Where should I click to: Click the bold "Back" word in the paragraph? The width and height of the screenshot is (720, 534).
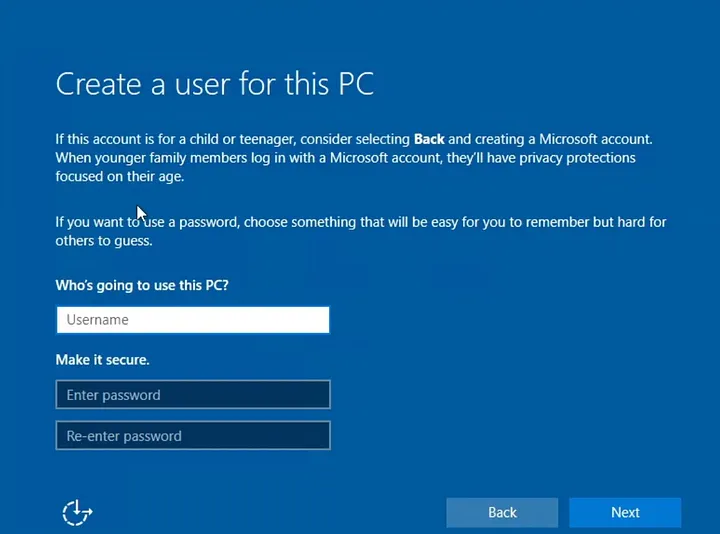(x=429, y=139)
